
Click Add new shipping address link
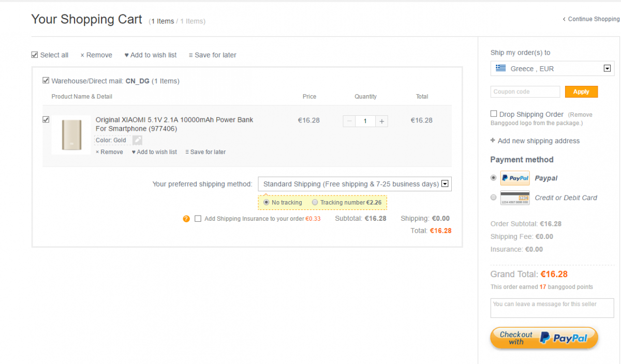click(535, 141)
